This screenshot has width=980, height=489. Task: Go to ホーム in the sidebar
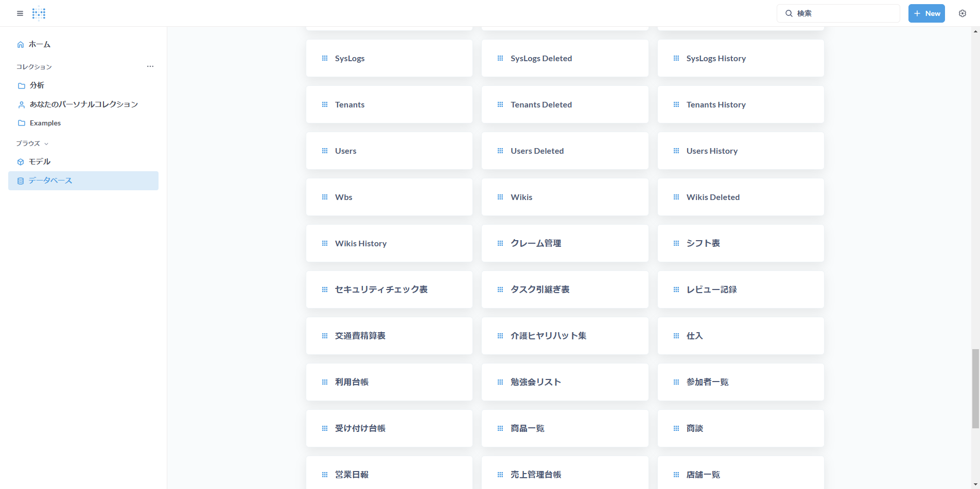(x=83, y=45)
